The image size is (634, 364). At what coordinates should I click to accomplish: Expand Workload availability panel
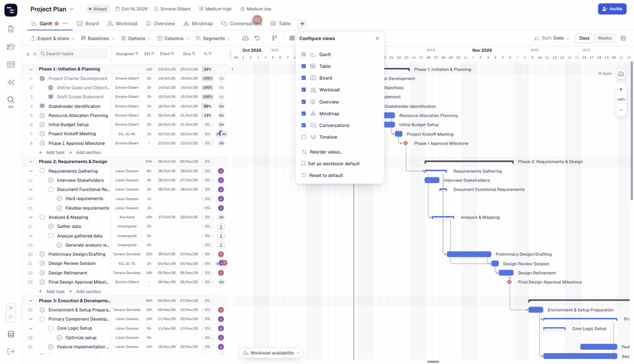[271, 352]
